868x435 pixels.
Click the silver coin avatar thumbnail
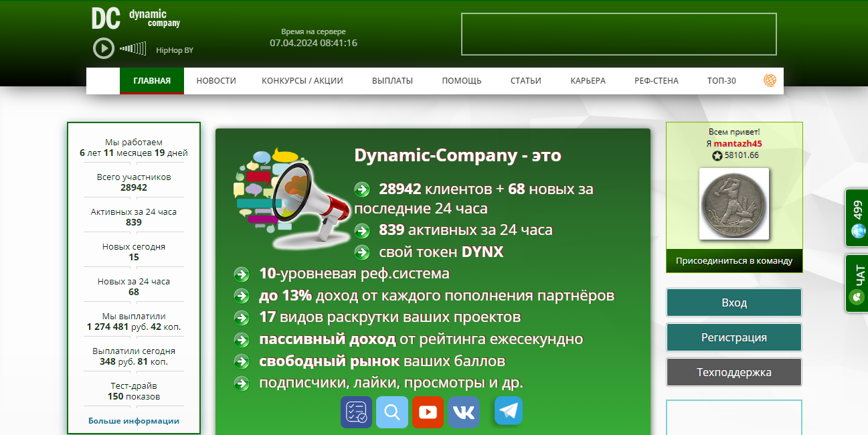pos(733,204)
